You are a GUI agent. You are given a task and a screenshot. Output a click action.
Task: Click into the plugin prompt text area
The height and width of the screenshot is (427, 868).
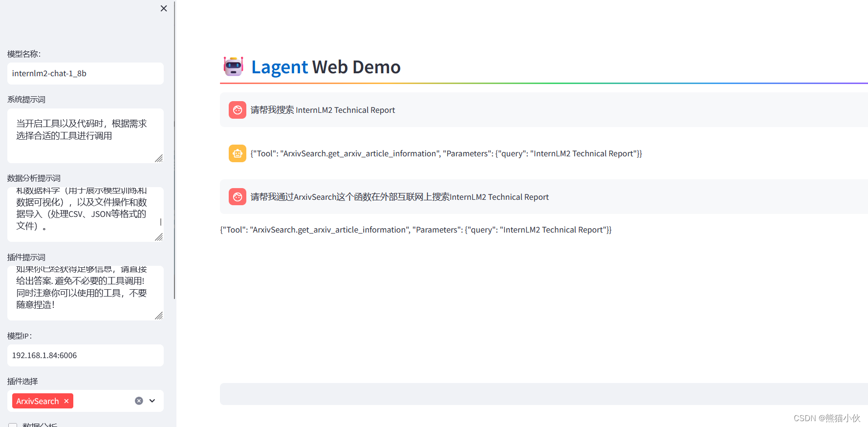(86, 293)
